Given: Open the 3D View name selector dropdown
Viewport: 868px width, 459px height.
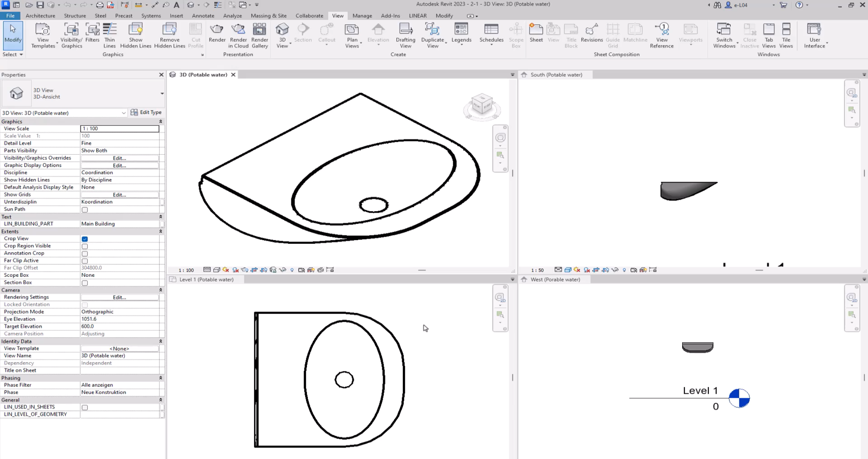Looking at the screenshot, I should (x=123, y=113).
